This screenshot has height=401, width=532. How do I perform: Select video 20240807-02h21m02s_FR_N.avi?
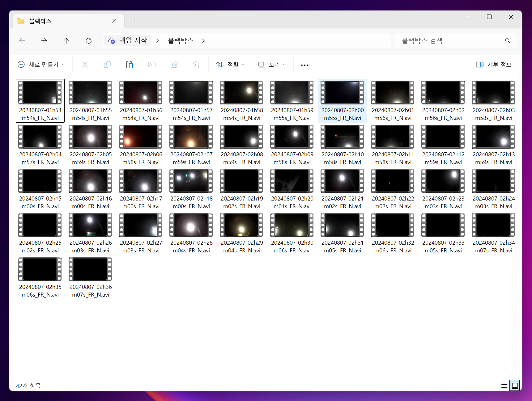(x=343, y=189)
